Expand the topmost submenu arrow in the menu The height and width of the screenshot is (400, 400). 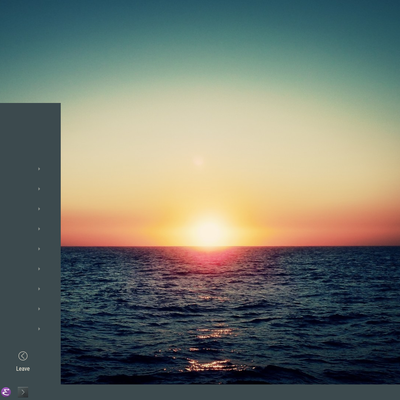click(x=39, y=169)
